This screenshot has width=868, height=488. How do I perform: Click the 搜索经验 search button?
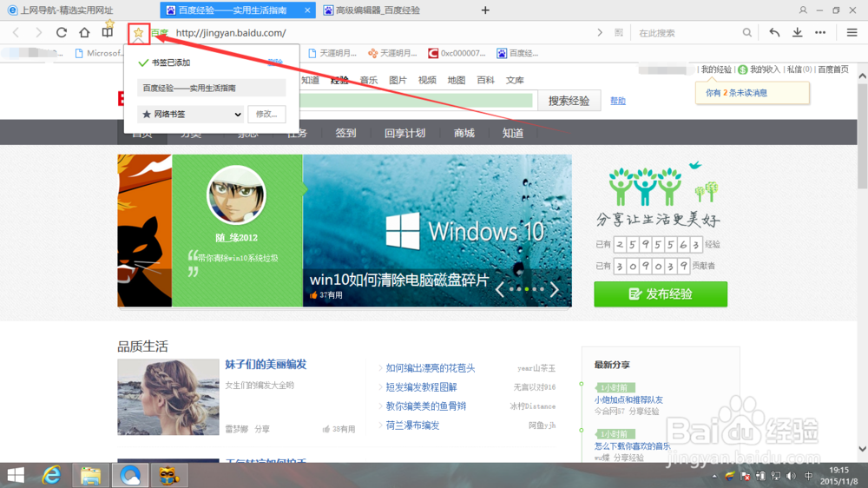click(569, 101)
